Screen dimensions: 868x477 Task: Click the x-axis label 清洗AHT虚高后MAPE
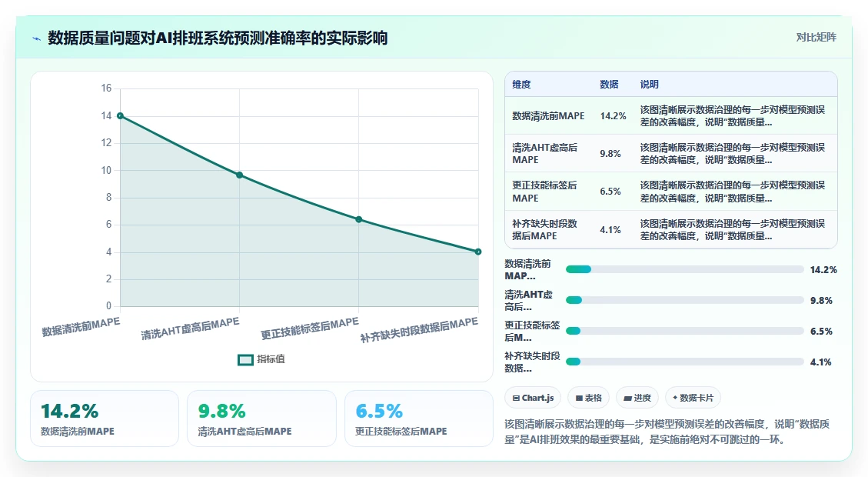point(190,329)
